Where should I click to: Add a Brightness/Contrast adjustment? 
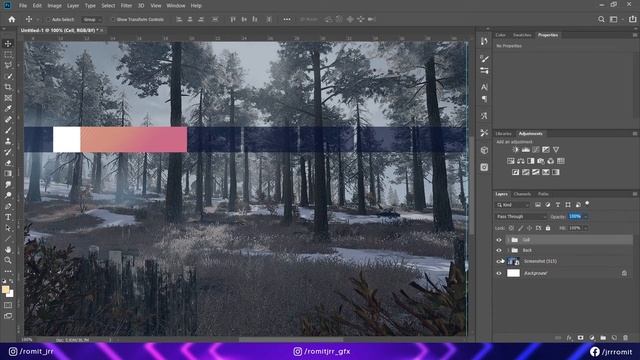click(516, 150)
